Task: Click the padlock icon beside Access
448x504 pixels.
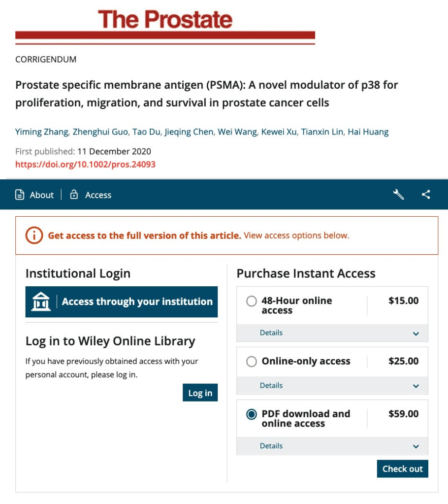Action: 74,195
